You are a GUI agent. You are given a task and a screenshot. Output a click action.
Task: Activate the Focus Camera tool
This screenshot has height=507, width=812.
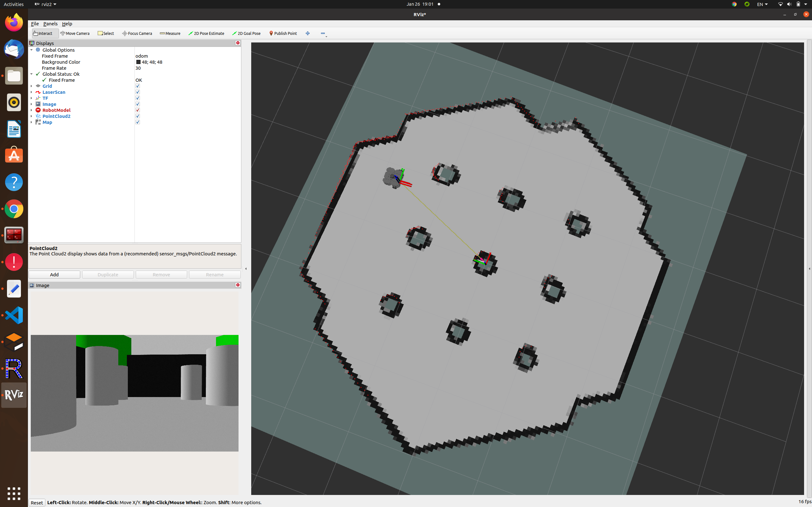click(x=137, y=33)
